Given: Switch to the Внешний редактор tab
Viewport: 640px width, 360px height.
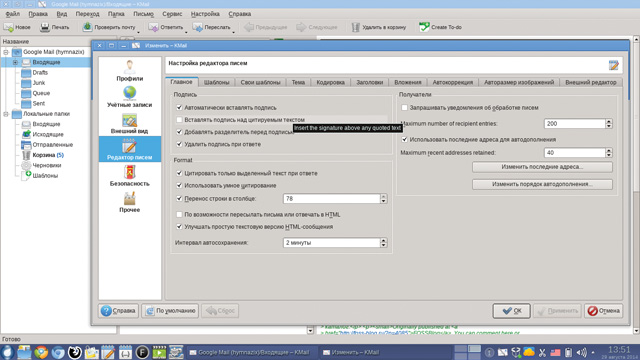Looking at the screenshot, I should click(x=591, y=82).
